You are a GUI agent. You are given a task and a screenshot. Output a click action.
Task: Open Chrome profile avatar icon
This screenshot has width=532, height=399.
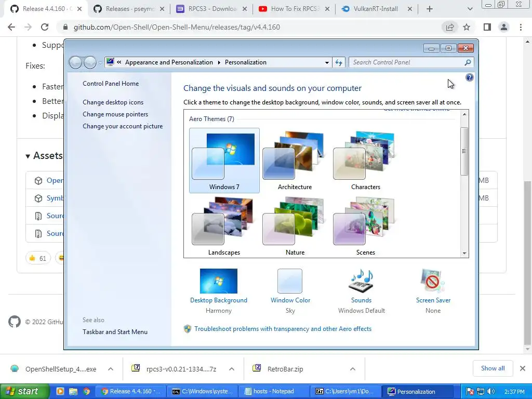pyautogui.click(x=504, y=27)
